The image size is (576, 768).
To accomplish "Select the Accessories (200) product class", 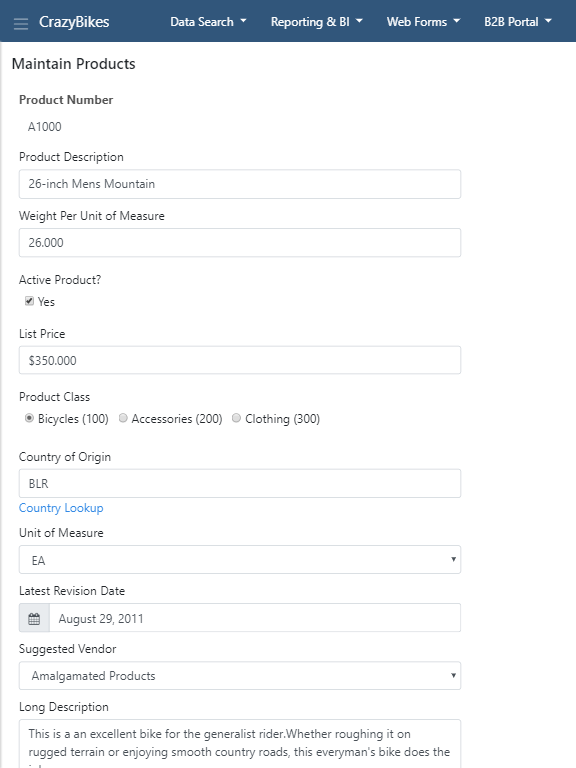I will click(x=123, y=418).
